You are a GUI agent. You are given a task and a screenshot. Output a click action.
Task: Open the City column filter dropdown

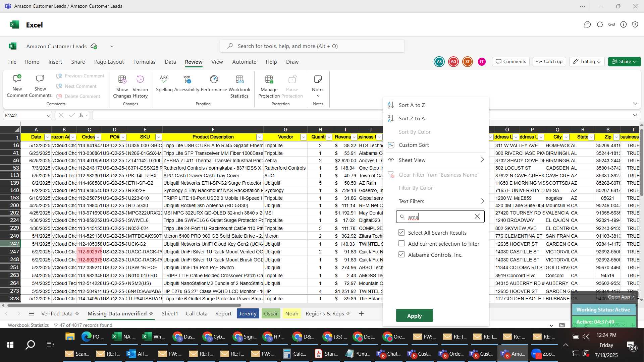[x=566, y=137]
